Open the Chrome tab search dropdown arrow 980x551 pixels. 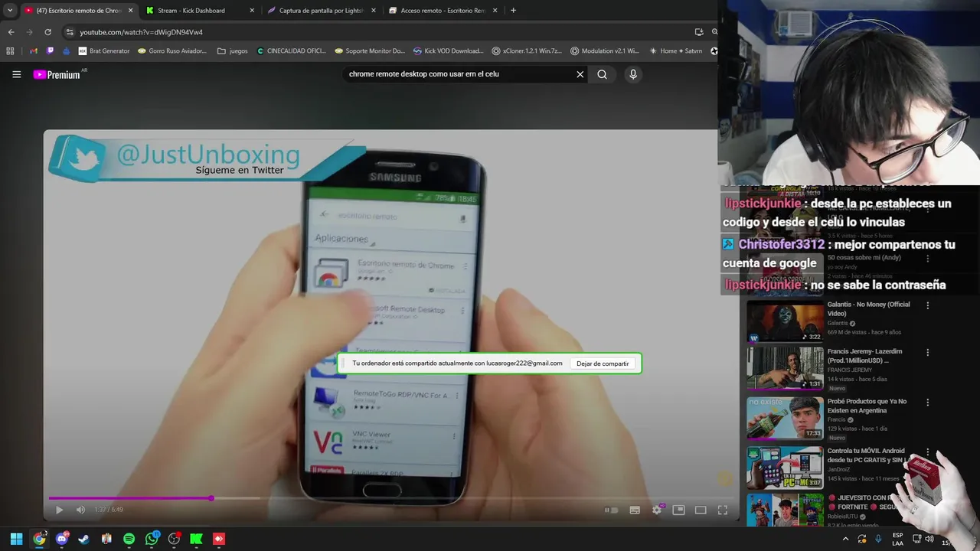pyautogui.click(x=10, y=11)
